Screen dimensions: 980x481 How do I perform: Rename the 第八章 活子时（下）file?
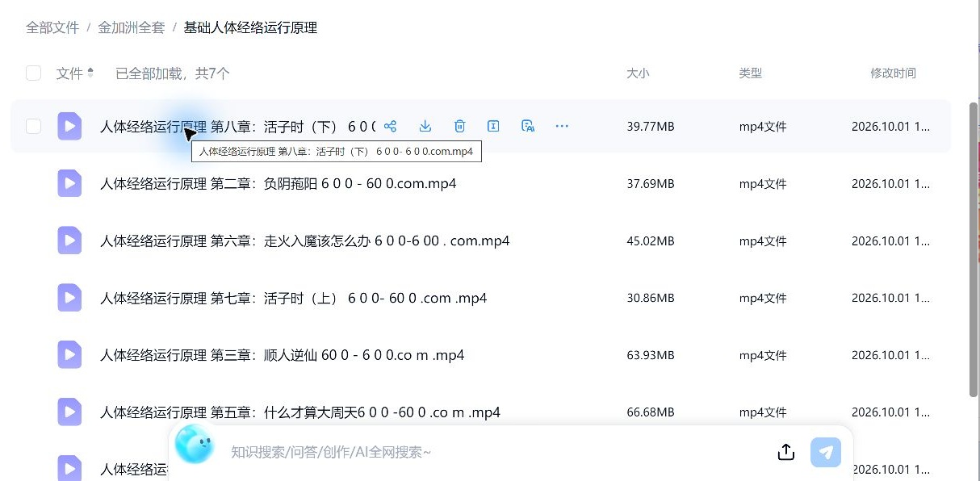[x=493, y=126]
